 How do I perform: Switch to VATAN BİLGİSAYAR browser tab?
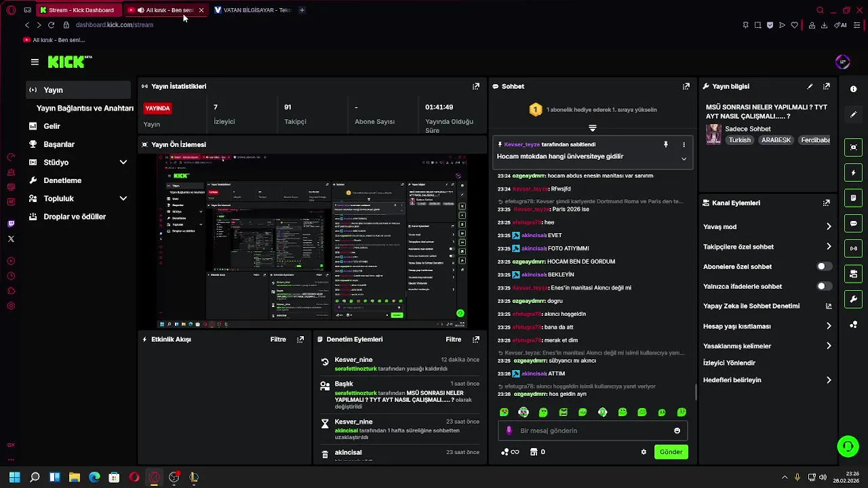click(x=252, y=10)
